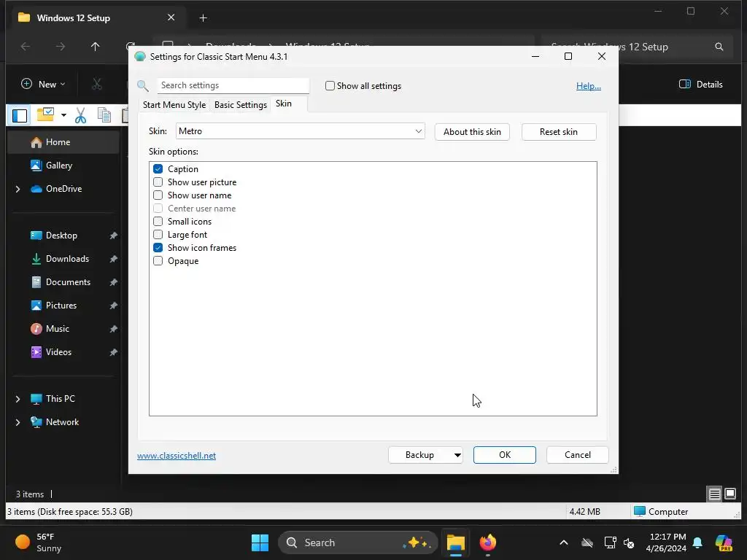Click the Reset skin button
Image resolution: width=747 pixels, height=560 pixels.
[x=559, y=132]
